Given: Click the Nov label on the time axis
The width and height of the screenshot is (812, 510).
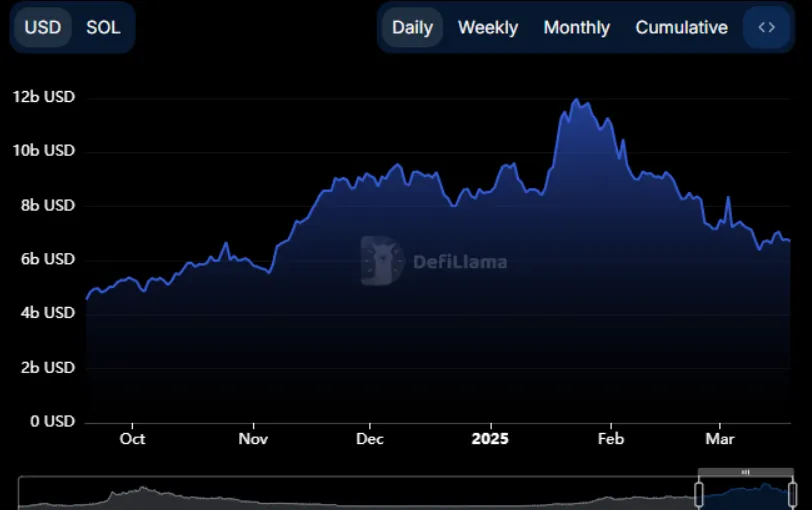Looking at the screenshot, I should tap(254, 439).
